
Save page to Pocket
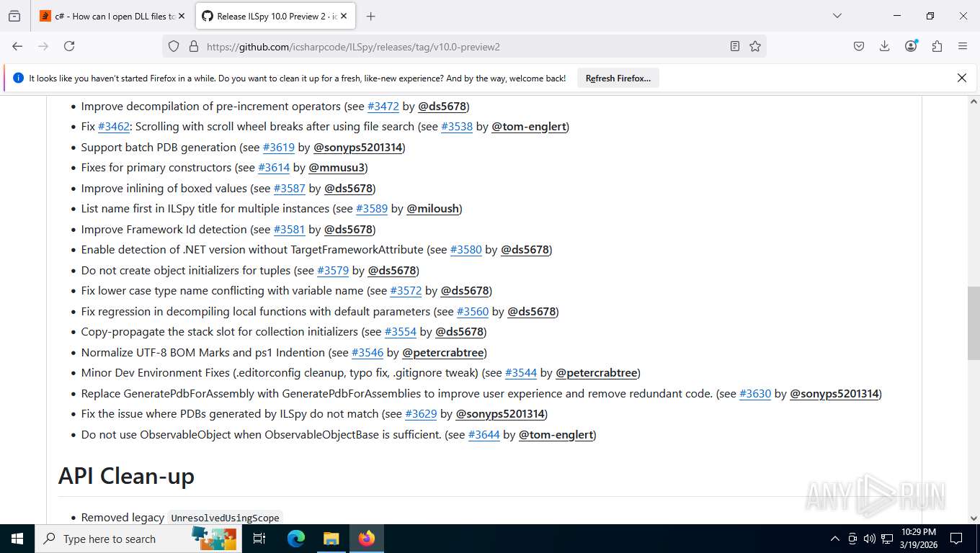tap(859, 46)
